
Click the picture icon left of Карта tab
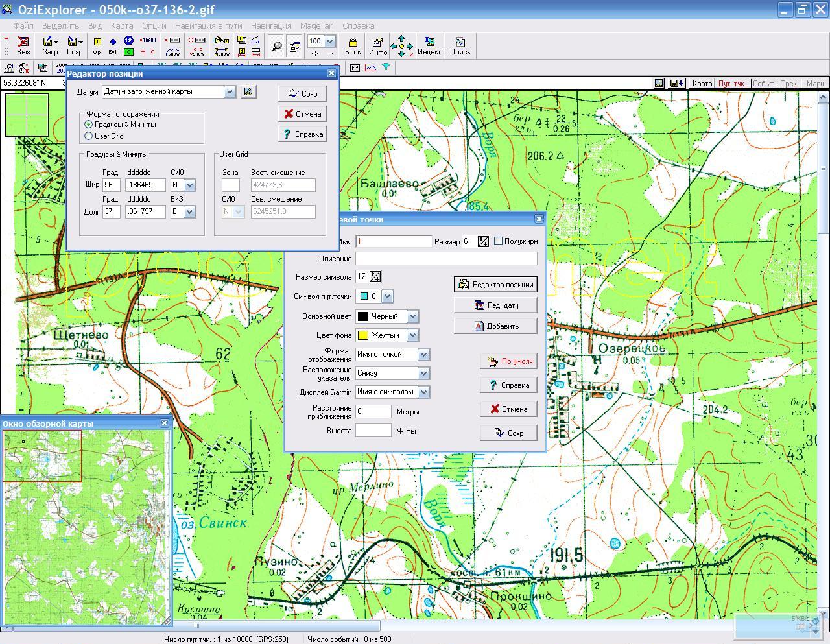point(659,83)
